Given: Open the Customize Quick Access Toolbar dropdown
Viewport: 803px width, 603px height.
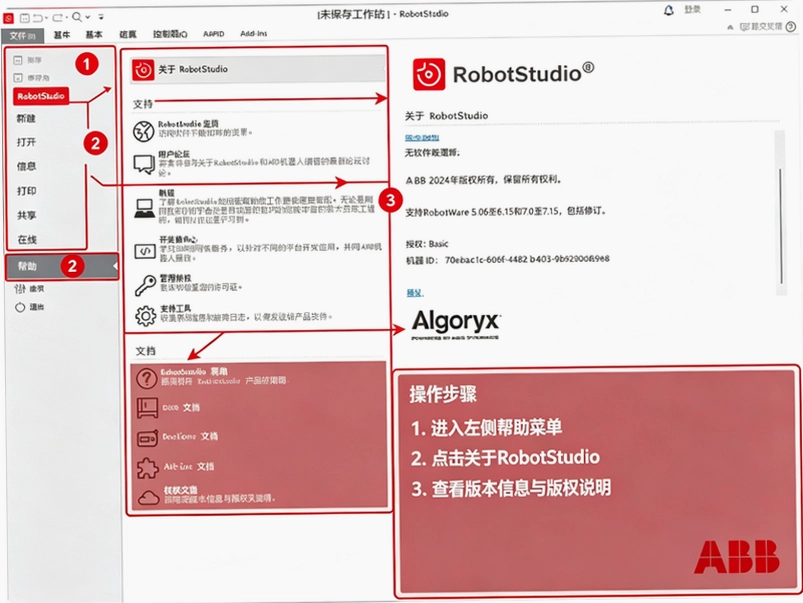Looking at the screenshot, I should tap(101, 17).
